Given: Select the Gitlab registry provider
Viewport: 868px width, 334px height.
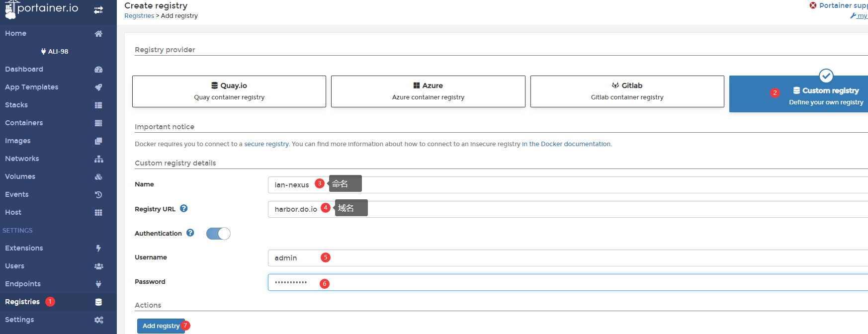Looking at the screenshot, I should (627, 91).
